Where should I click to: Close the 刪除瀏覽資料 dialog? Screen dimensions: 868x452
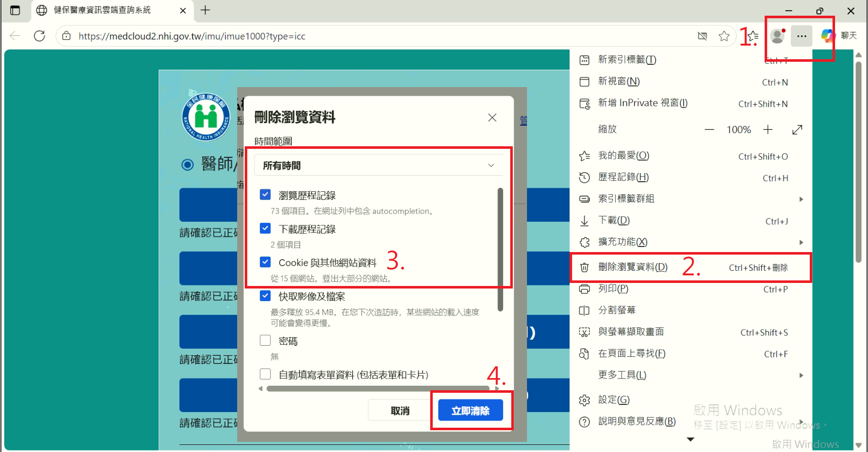492,117
